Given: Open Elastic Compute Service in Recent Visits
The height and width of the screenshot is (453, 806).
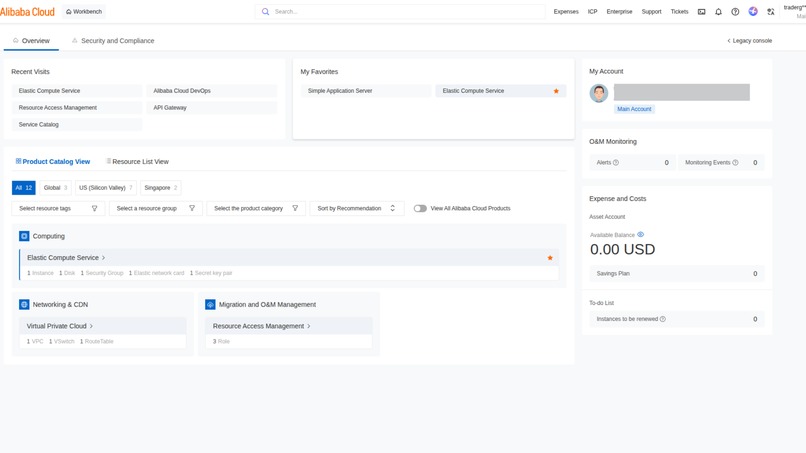Looking at the screenshot, I should pos(77,90).
